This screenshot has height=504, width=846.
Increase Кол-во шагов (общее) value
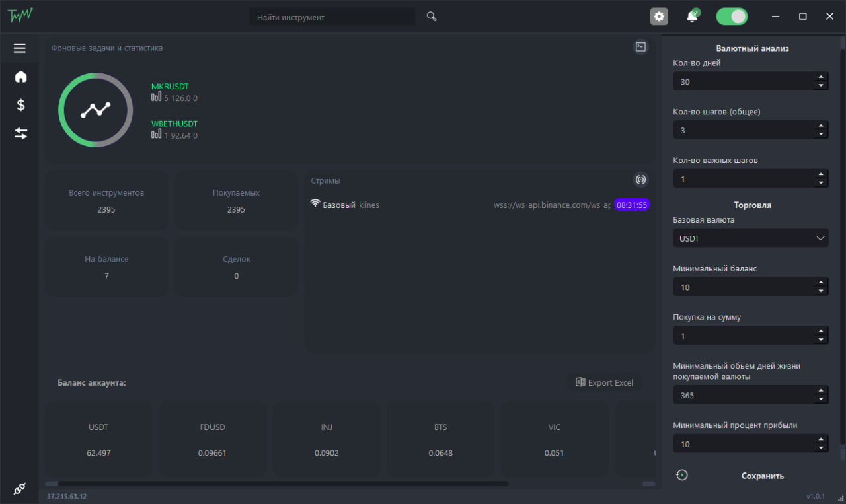tap(821, 126)
